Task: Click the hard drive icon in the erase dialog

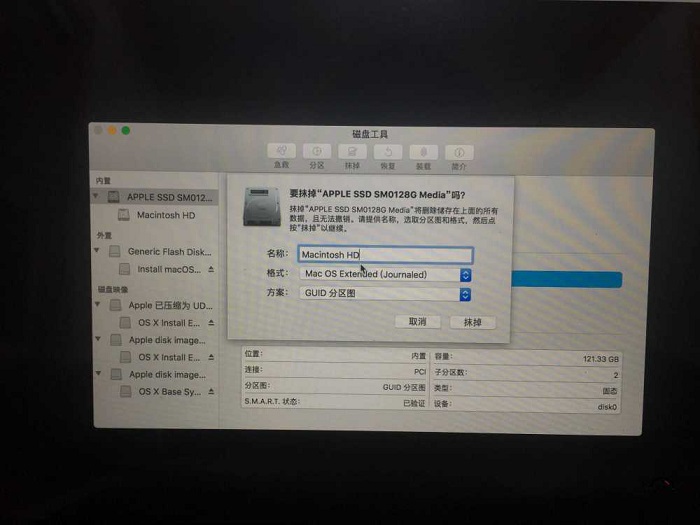Action: (262, 207)
